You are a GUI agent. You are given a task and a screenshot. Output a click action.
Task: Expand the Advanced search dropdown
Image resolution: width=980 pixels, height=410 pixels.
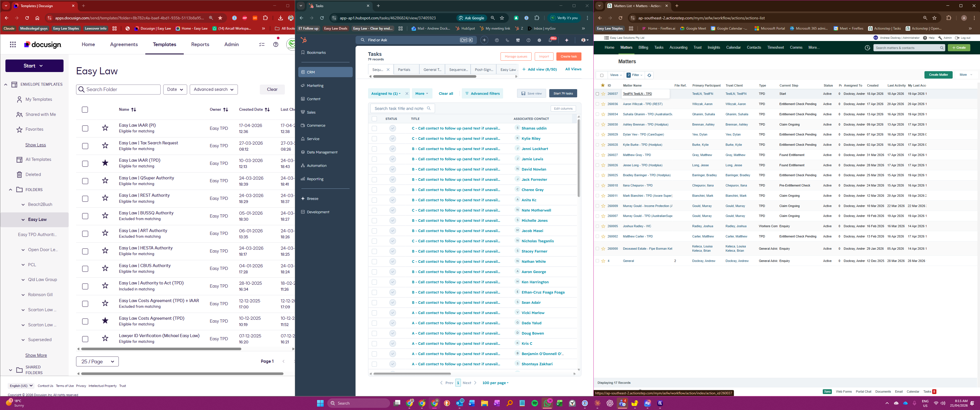(x=213, y=89)
